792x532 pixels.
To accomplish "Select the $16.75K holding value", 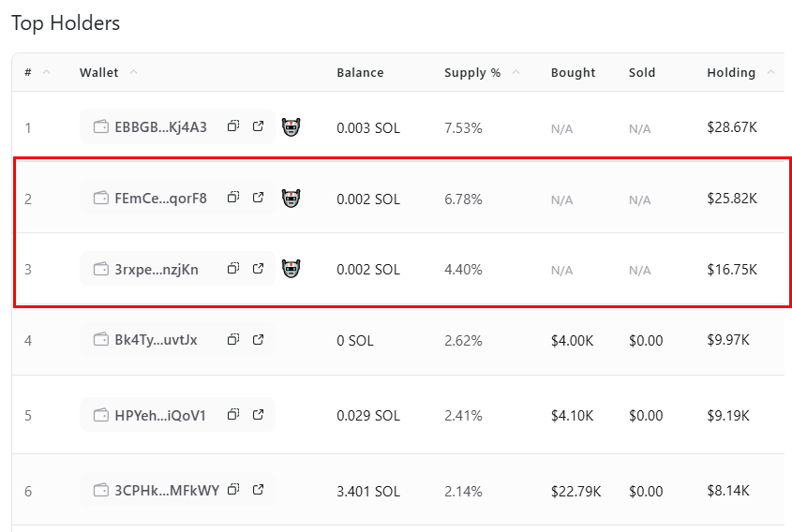I will pos(732,269).
